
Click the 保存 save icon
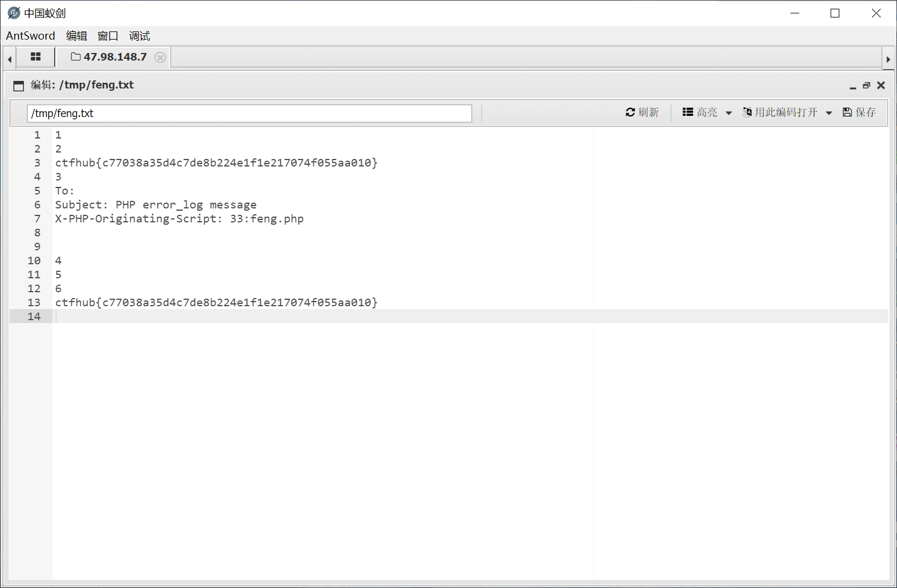847,112
